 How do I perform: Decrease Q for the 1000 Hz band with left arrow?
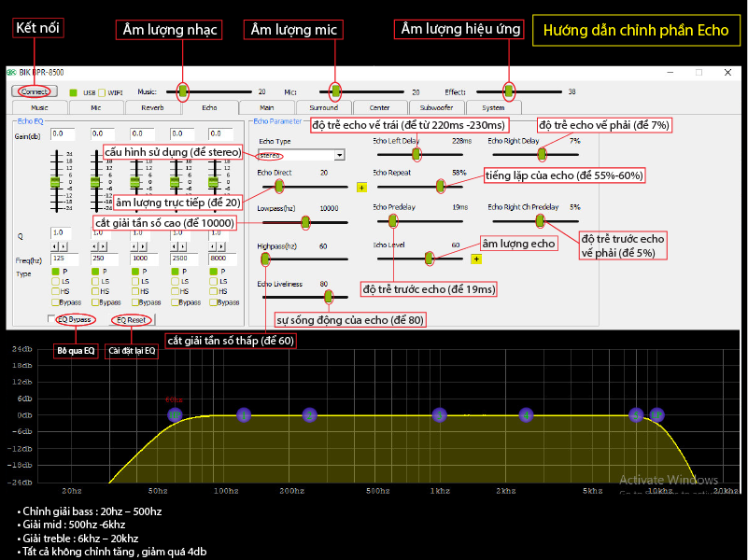click(x=134, y=246)
